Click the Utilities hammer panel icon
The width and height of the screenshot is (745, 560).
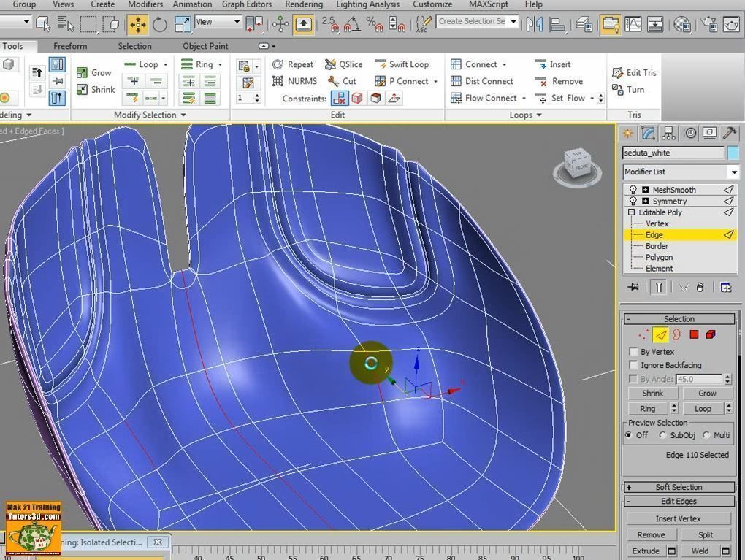click(729, 133)
